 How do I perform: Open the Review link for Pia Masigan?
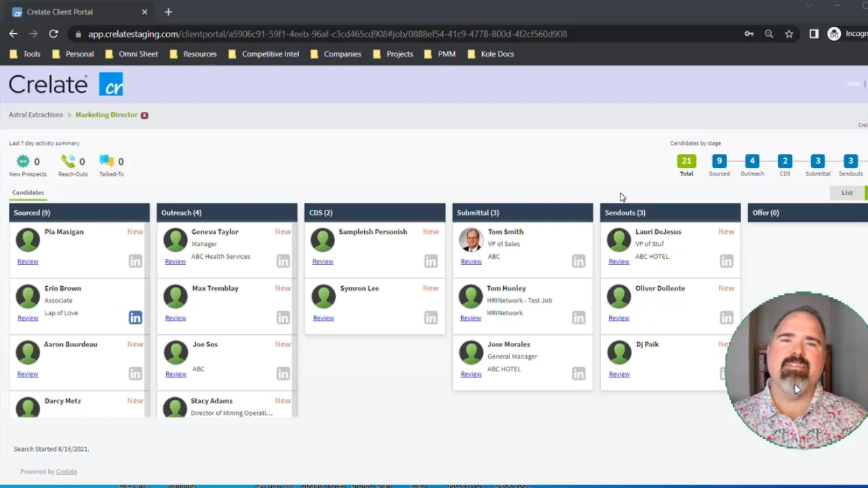[28, 262]
